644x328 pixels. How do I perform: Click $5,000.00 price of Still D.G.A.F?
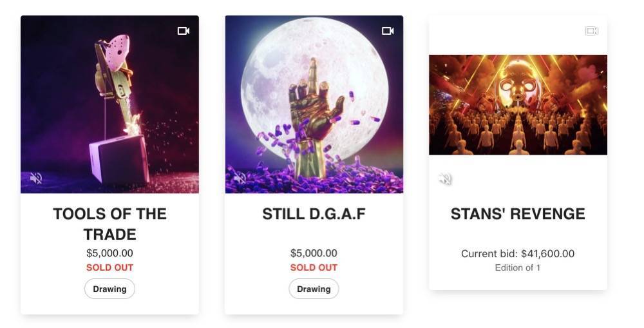[x=314, y=253]
